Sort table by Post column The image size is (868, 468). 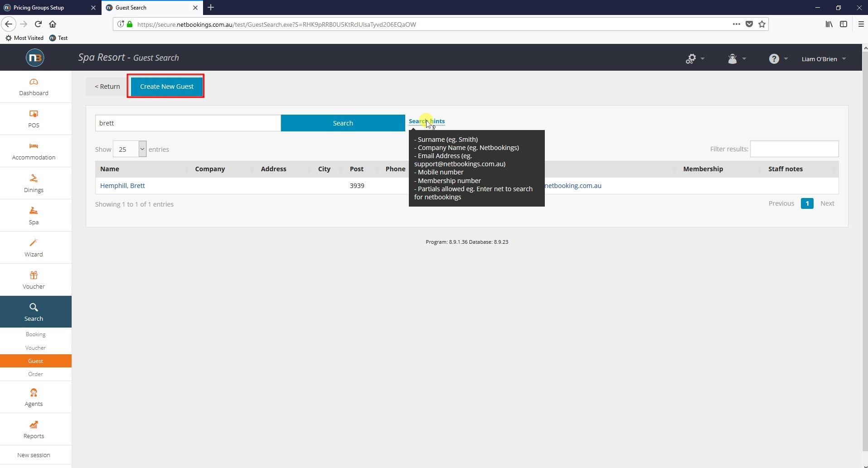point(363,169)
